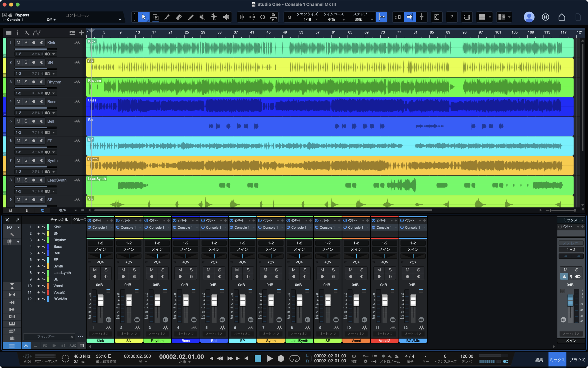Viewport: 588px width, 368px height.
Task: Switch to the Mix (ミックス) view
Action: [x=557, y=360]
